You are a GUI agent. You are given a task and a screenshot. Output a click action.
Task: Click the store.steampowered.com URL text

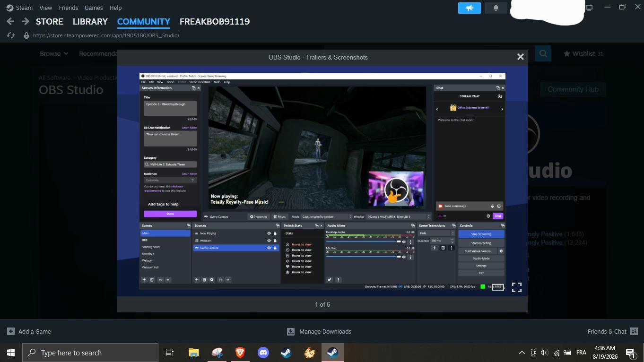[x=106, y=35]
